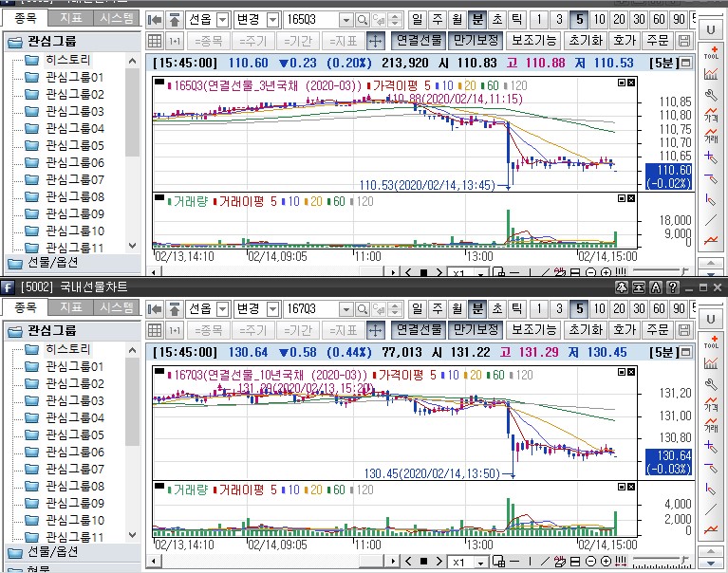This screenshot has height=573, width=728.
Task: Click the search magnifier next to code 16503
Action: pos(363,20)
